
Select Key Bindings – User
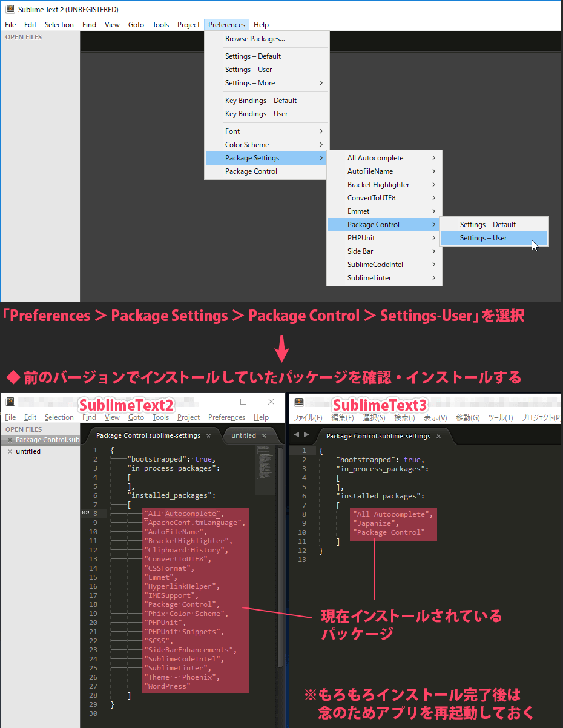267,114
